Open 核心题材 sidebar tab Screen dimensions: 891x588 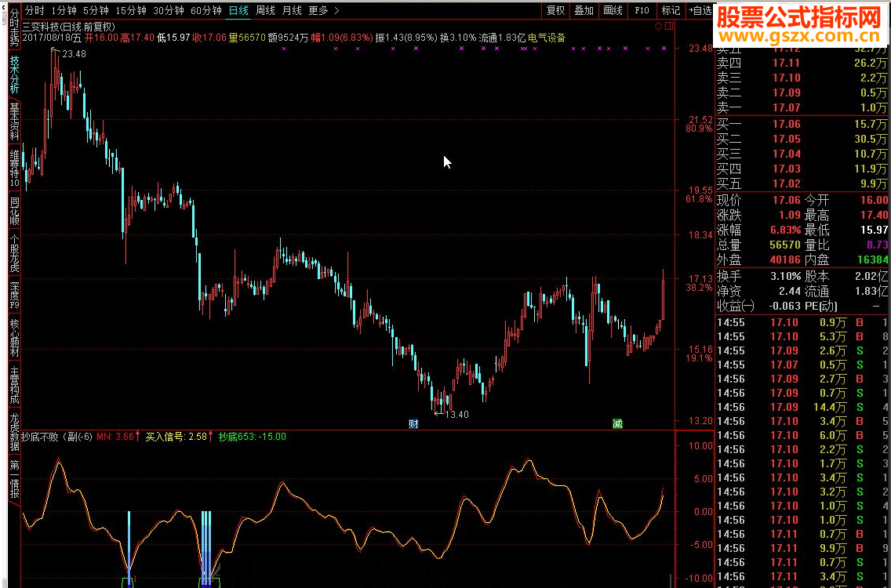(x=14, y=337)
